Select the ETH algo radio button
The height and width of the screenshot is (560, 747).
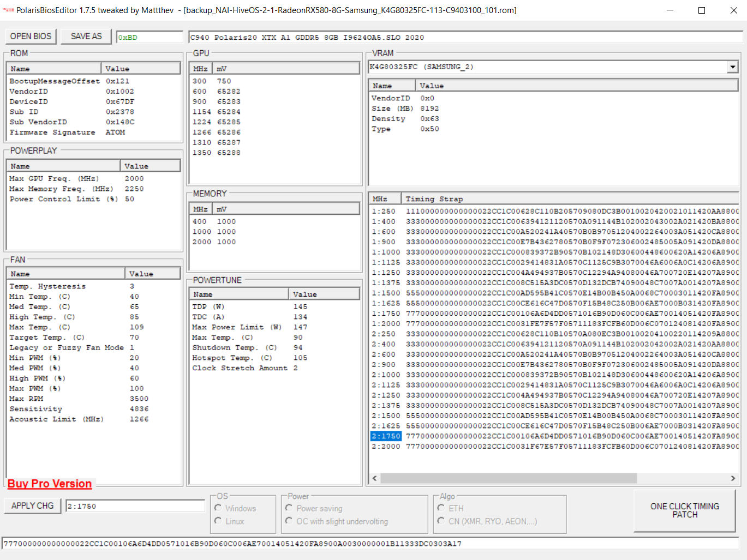[x=441, y=508]
